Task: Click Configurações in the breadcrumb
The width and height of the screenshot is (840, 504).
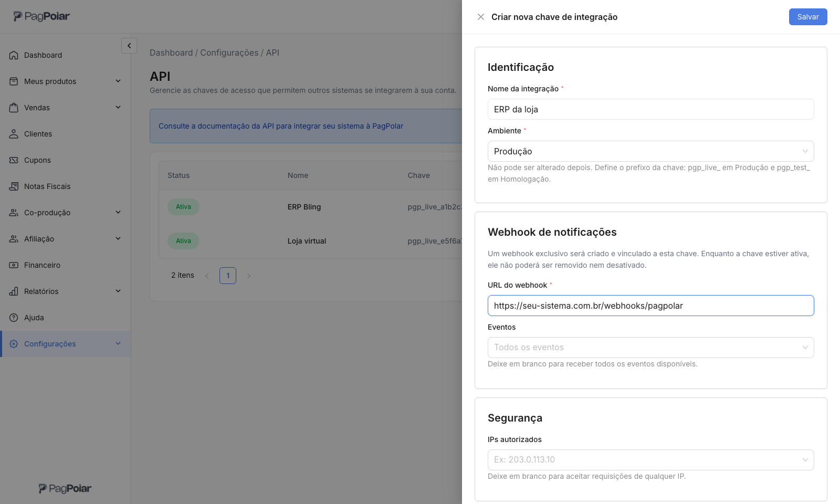Action: tap(229, 52)
